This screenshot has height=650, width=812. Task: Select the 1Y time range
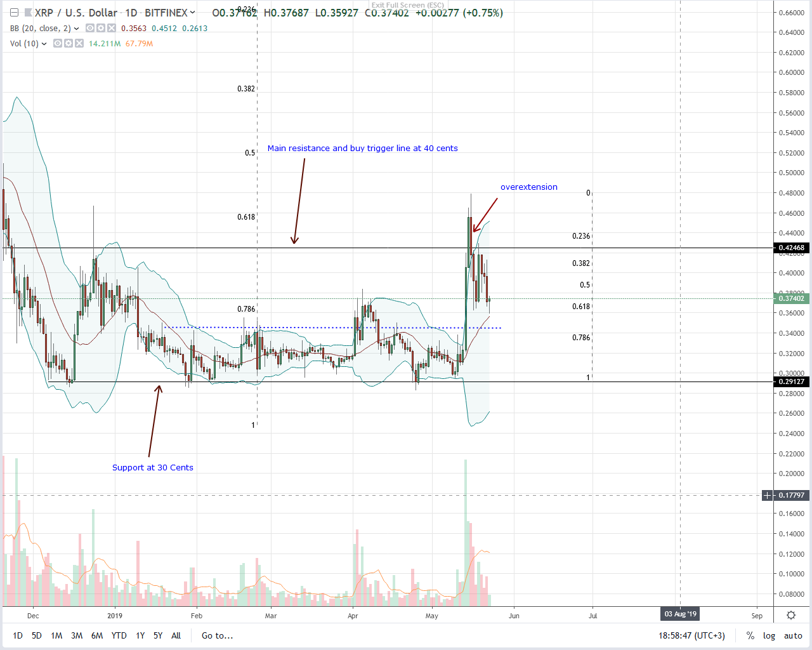pyautogui.click(x=140, y=635)
